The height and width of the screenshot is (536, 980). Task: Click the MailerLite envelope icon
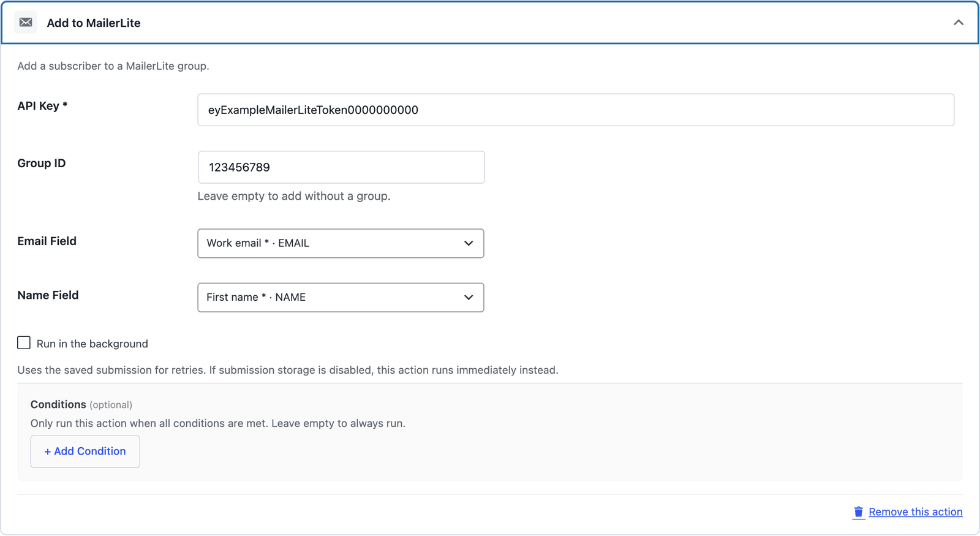coord(26,23)
